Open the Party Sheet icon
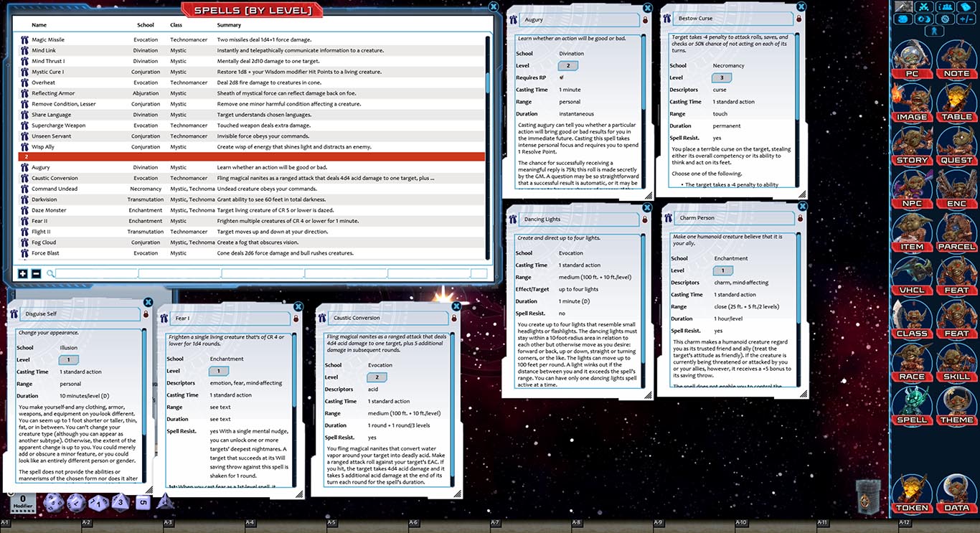The image size is (980, 533). click(x=944, y=7)
